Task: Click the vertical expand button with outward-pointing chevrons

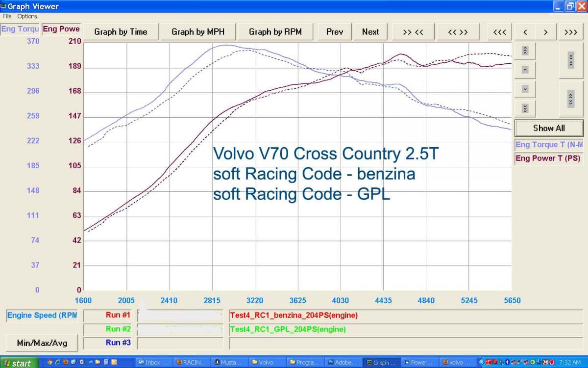Action: tap(571, 99)
